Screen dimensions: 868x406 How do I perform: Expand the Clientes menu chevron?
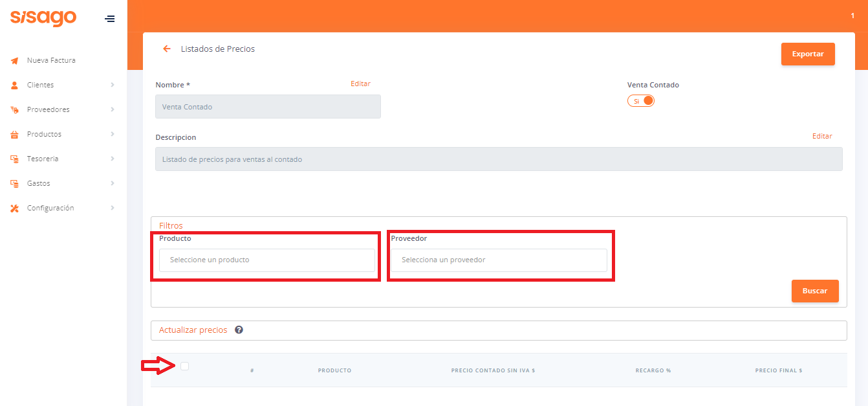[113, 85]
